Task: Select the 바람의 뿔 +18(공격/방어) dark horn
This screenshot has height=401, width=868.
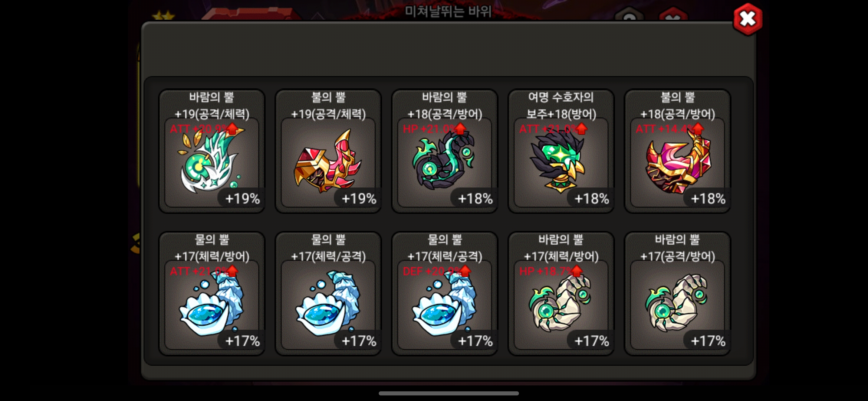Action: (x=445, y=151)
